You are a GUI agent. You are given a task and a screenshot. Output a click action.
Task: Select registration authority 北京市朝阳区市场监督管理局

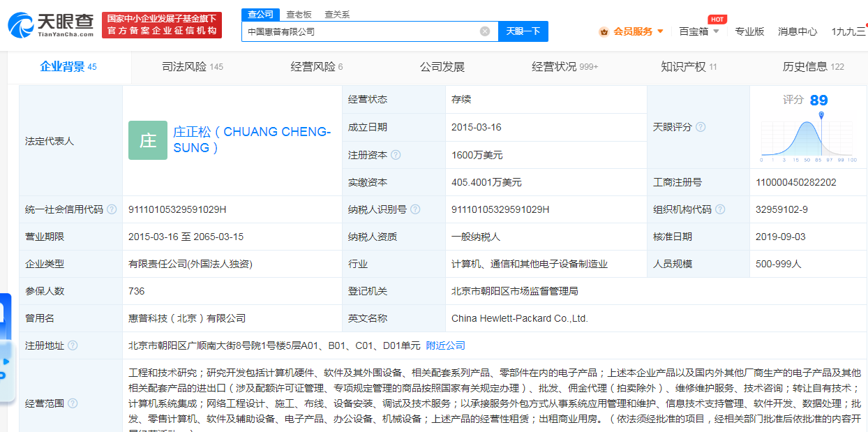click(515, 291)
